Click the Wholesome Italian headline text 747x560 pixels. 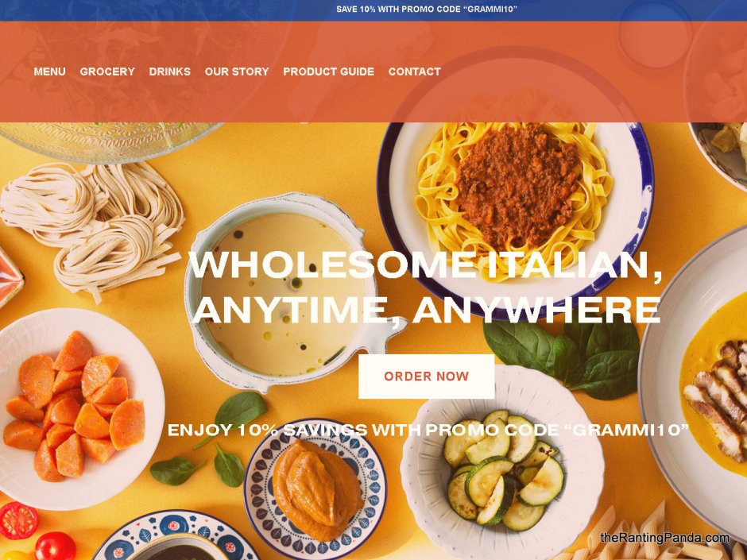[x=425, y=287]
